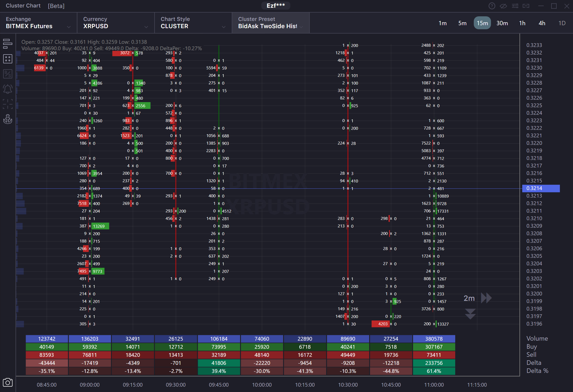Expand the Exchange BITMEX Futures dropdown
Screen dimensions: 573x392
(x=38, y=23)
